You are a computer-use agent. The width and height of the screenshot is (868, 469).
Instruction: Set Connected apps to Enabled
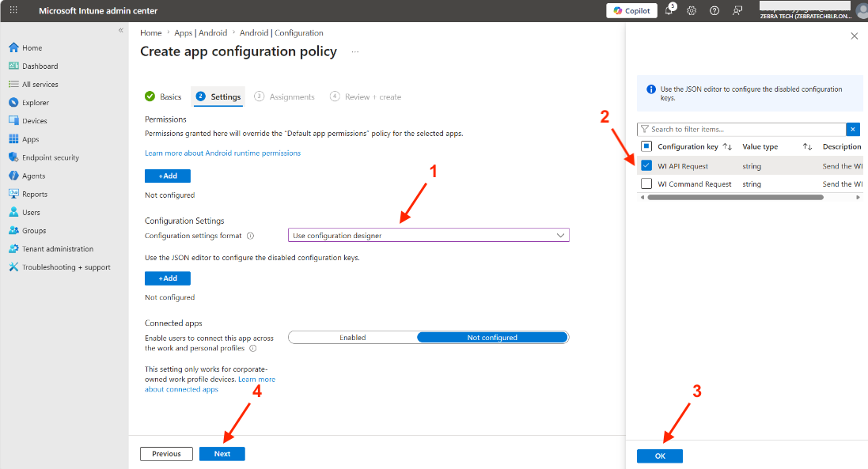tap(353, 338)
